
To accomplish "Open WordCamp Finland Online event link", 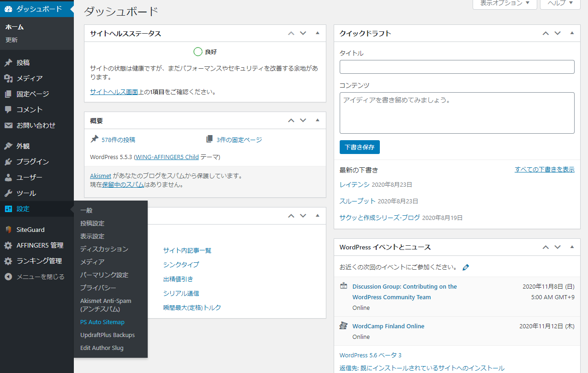I will [x=389, y=326].
